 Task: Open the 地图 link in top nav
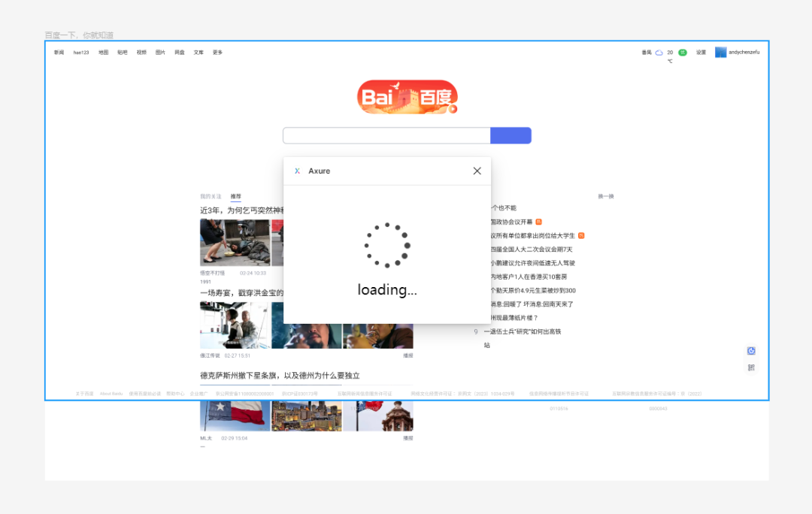point(104,53)
